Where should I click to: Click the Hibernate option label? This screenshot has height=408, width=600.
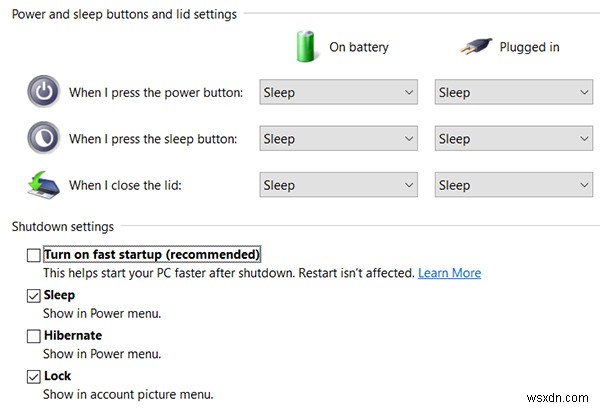point(73,336)
